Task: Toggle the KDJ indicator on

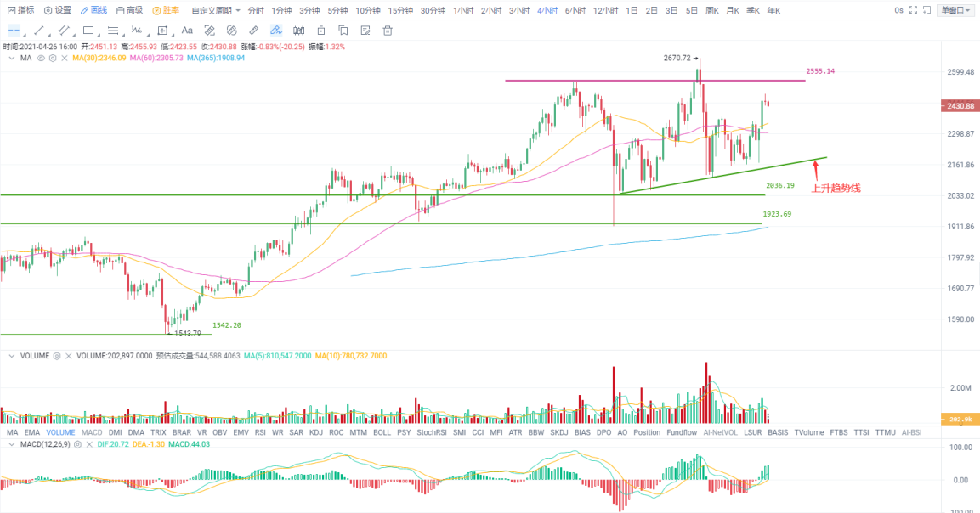Action: tap(316, 432)
